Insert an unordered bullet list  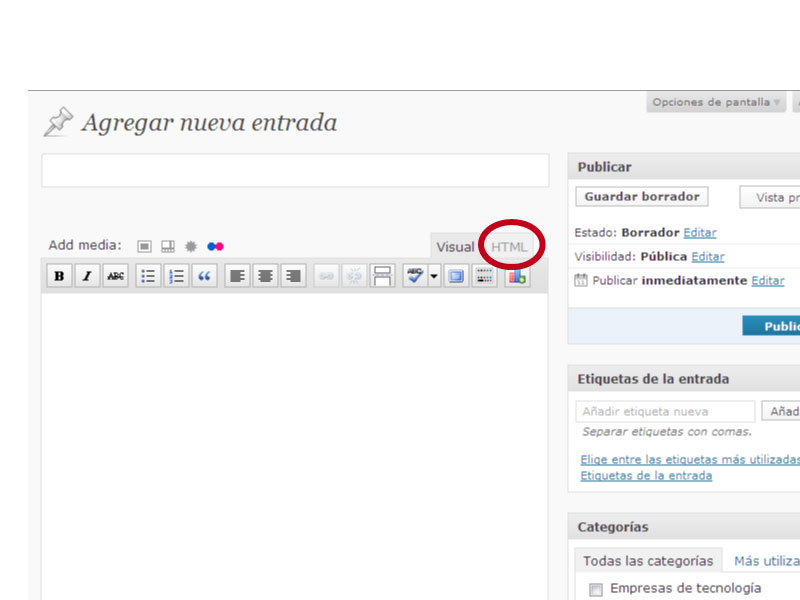(148, 276)
